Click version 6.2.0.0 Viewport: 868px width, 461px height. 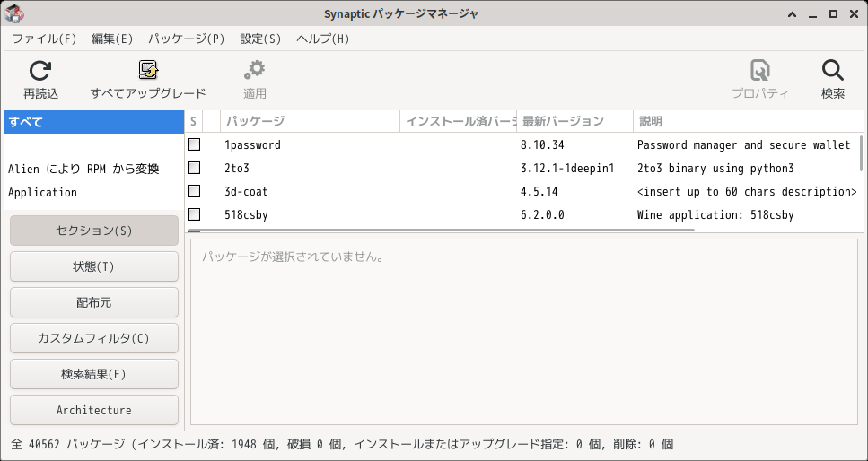pos(542,214)
